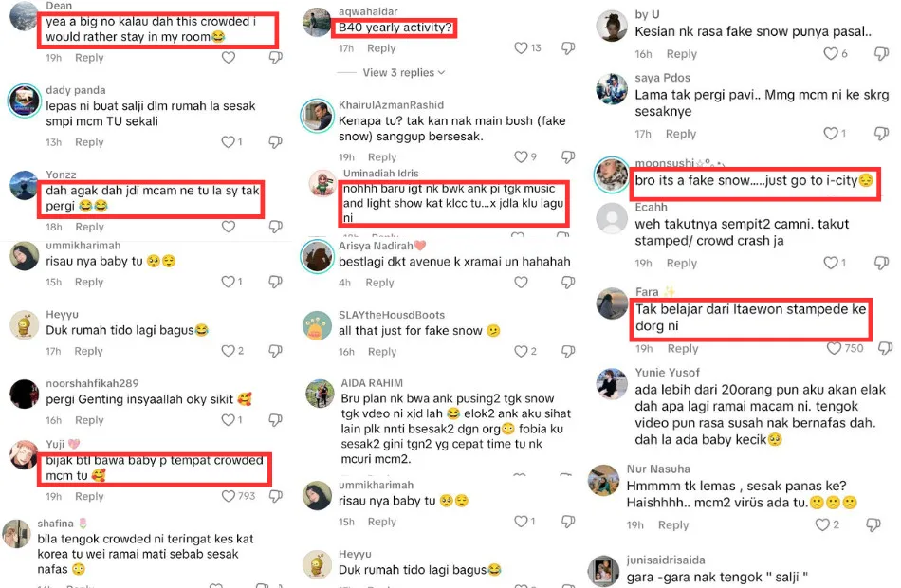This screenshot has height=588, width=901.
Task: Like SLAYtheHousdBoots' fake snow comment
Action: [x=520, y=351]
